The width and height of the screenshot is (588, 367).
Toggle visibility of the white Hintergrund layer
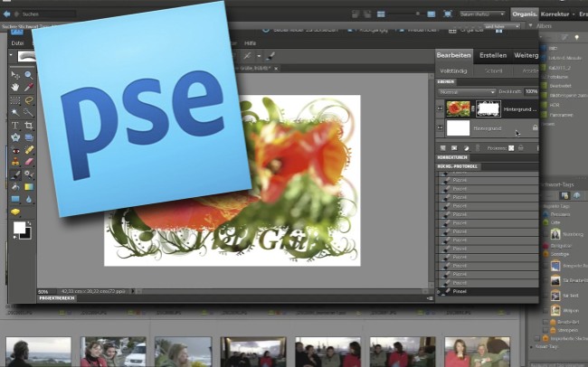point(440,128)
